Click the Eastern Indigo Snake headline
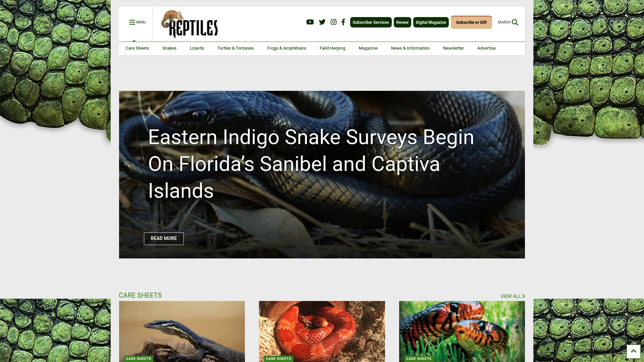 (311, 164)
